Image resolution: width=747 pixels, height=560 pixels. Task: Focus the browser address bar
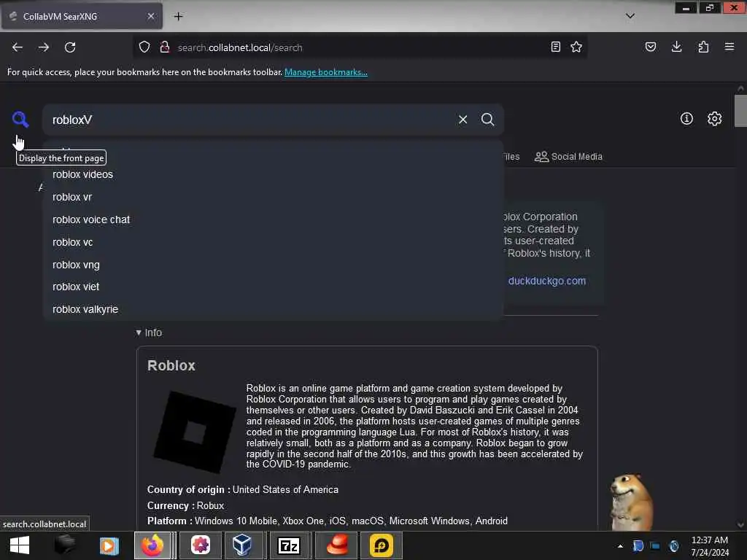[x=360, y=47]
